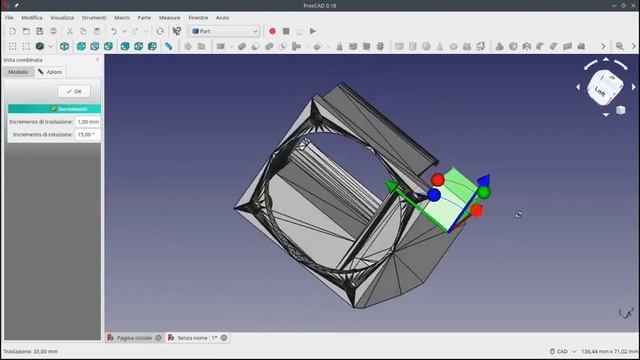The image size is (640, 360).
Task: Expand the Split tools dropdown arrow
Action: [x=328, y=46]
